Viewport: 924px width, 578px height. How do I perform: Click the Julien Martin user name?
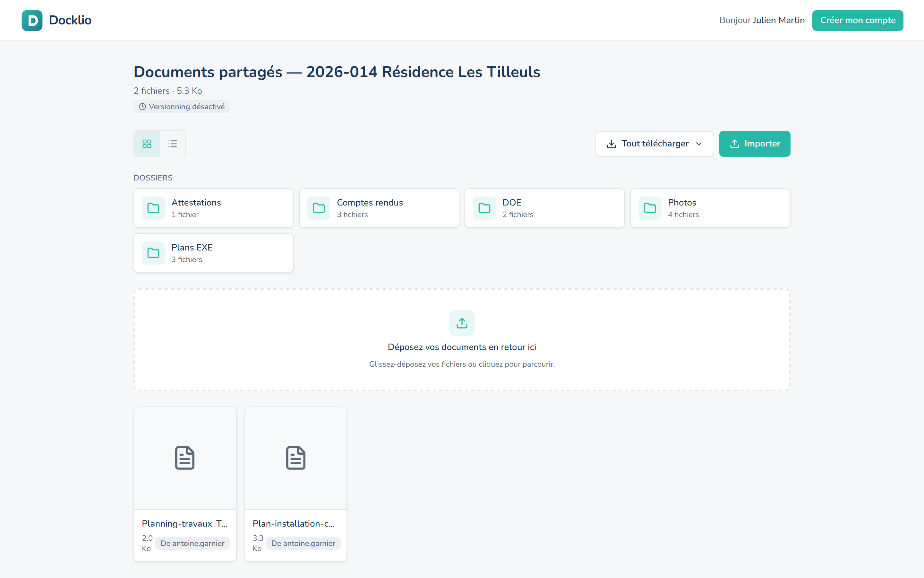point(779,20)
